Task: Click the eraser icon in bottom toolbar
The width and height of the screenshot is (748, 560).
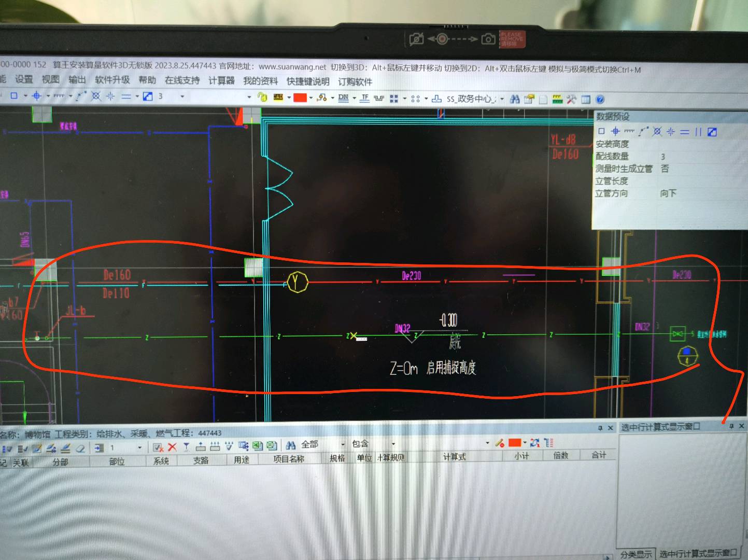Action: 80,448
